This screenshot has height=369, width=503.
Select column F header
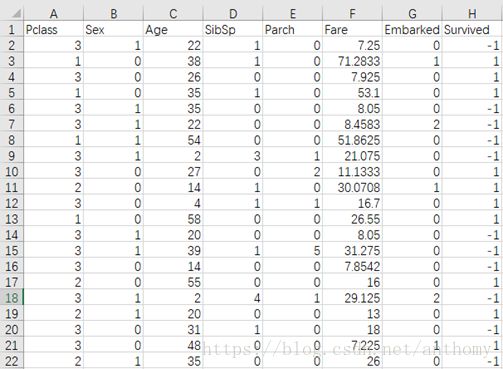[352, 14]
